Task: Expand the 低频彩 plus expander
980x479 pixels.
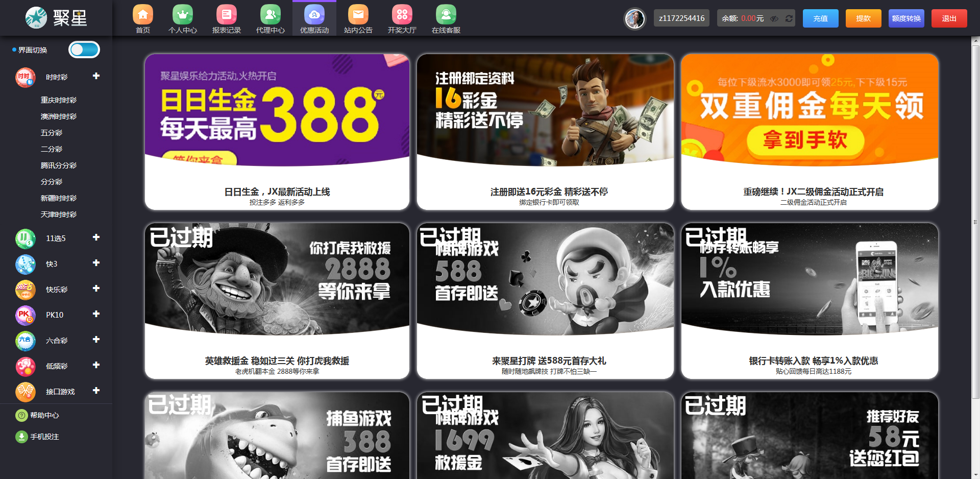Action: (x=96, y=365)
